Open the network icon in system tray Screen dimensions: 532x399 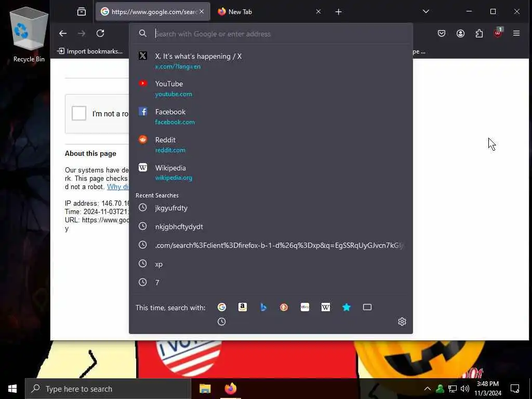coord(453,389)
